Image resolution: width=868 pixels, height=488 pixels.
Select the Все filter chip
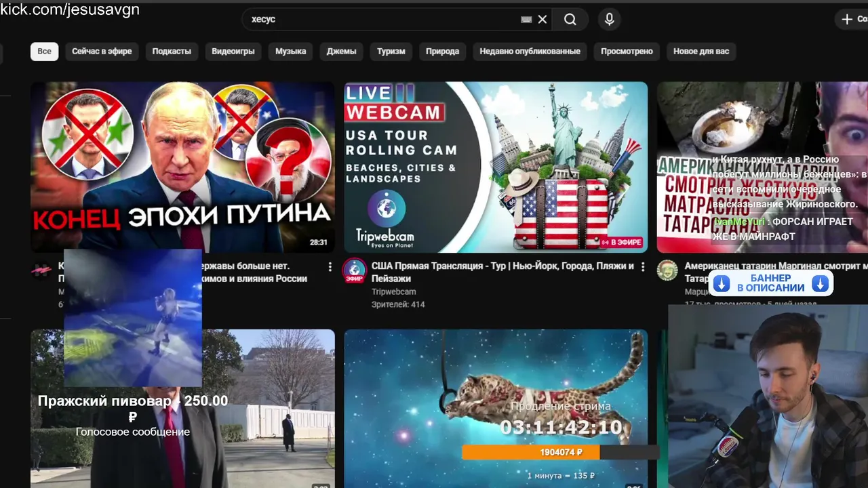44,52
